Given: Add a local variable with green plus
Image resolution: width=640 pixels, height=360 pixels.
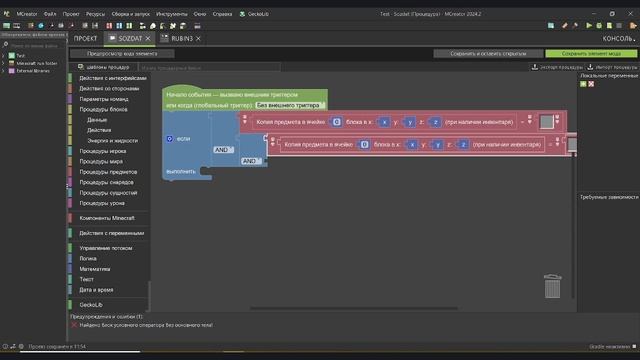Looking at the screenshot, I should (583, 84).
